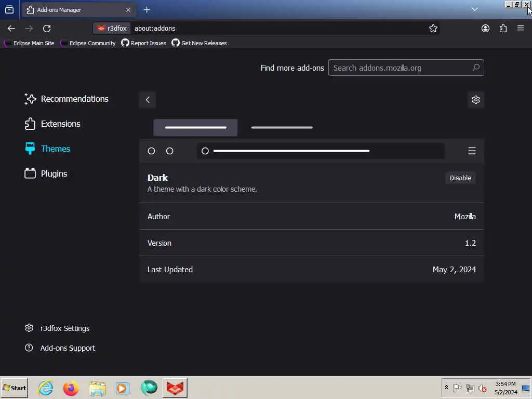This screenshot has width=532, height=399.
Task: Click the search magnifier icon
Action: pos(476,68)
